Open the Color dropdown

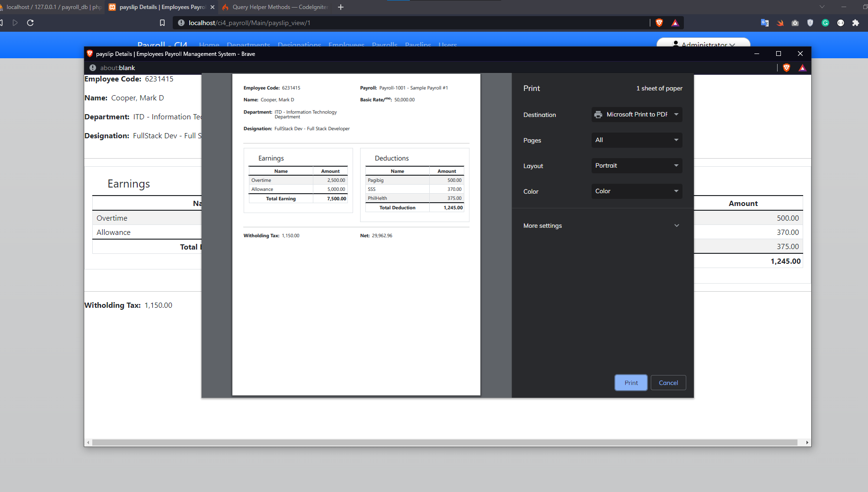click(637, 191)
